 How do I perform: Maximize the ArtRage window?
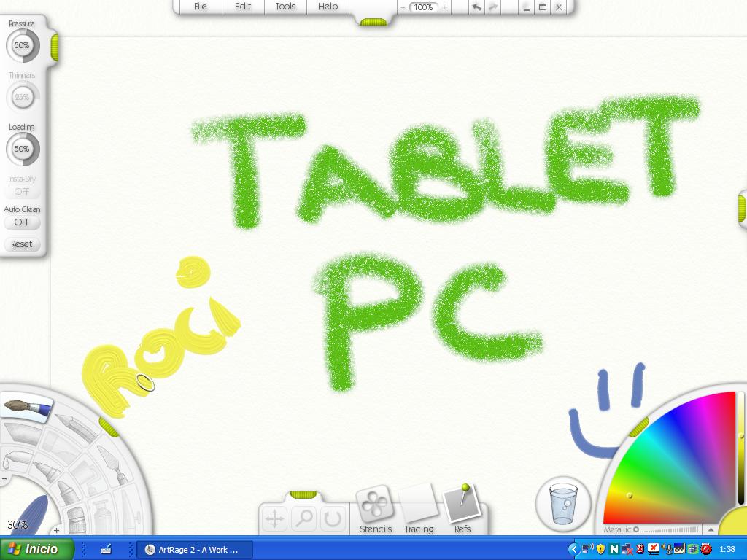click(542, 7)
